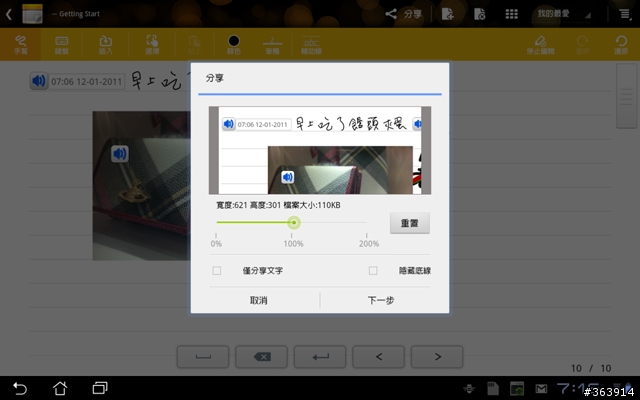
Task: Tap the speaker icon beside 07:06 12-01-2011
Action: coord(39,81)
